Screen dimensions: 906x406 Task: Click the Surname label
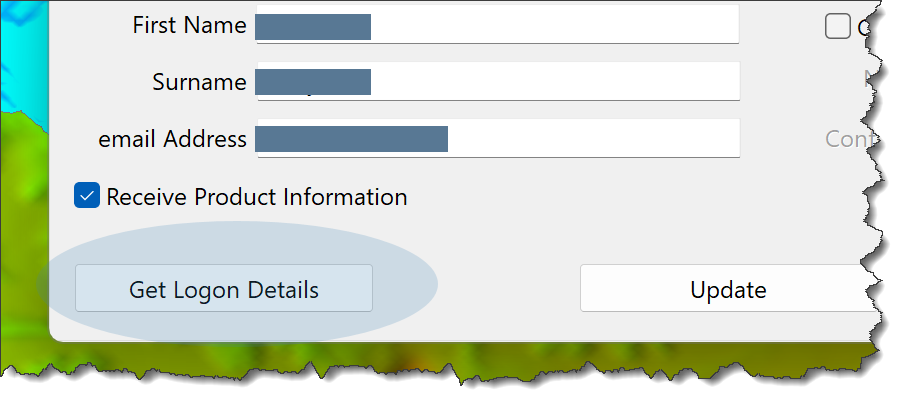click(199, 82)
